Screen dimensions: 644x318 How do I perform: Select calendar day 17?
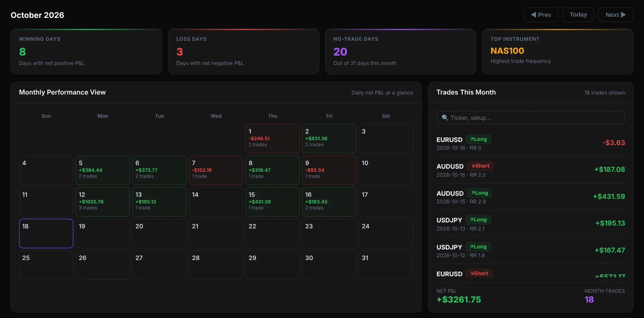386,202
